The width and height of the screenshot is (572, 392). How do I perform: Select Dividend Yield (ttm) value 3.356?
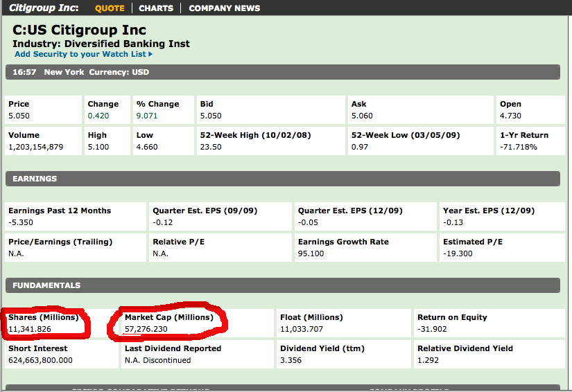[291, 360]
